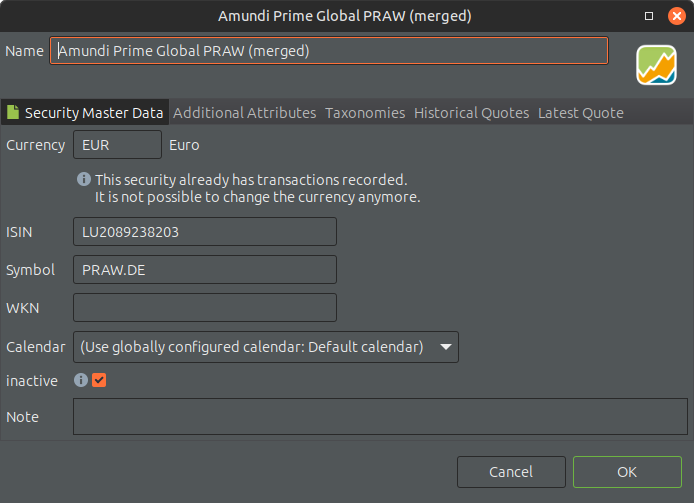This screenshot has height=503, width=694.
Task: Click the document icon on Security Master Data tab
Action: click(x=14, y=113)
